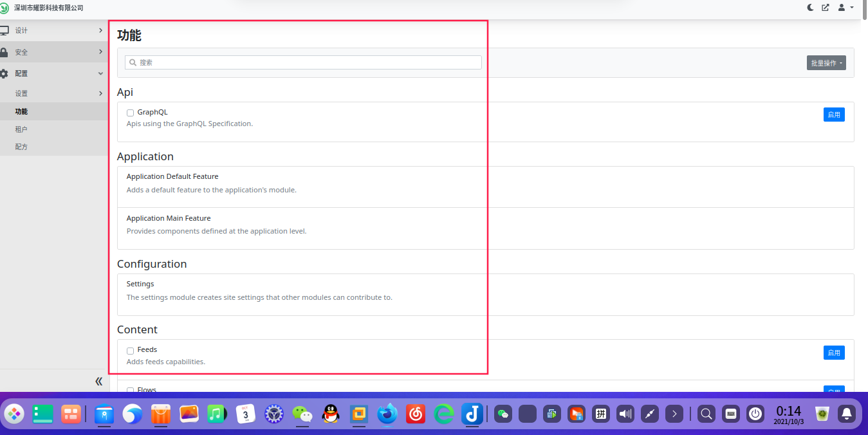Viewport: 868px width, 435px height.
Task: Open the 批量操作 batch actions dropdown
Action: [x=826, y=62]
